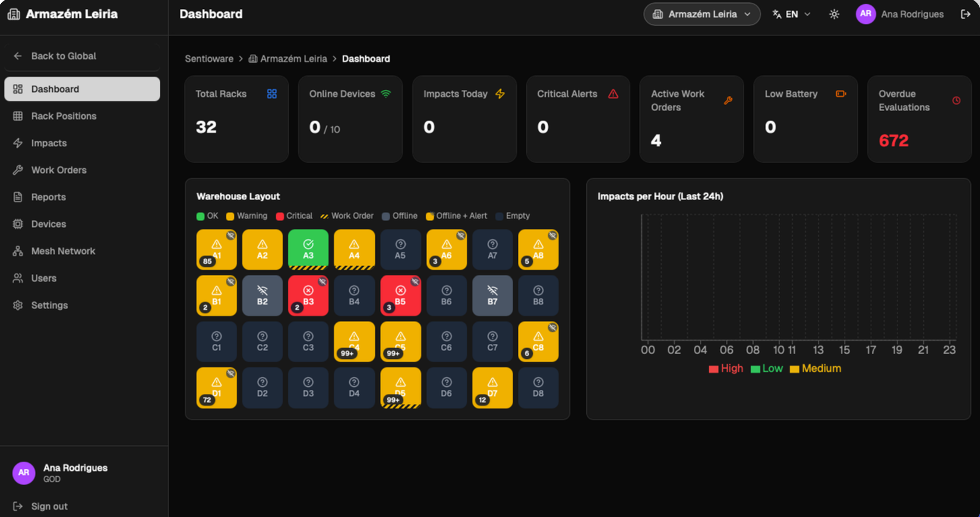Toggle the Low series in chart legend

coord(767,368)
